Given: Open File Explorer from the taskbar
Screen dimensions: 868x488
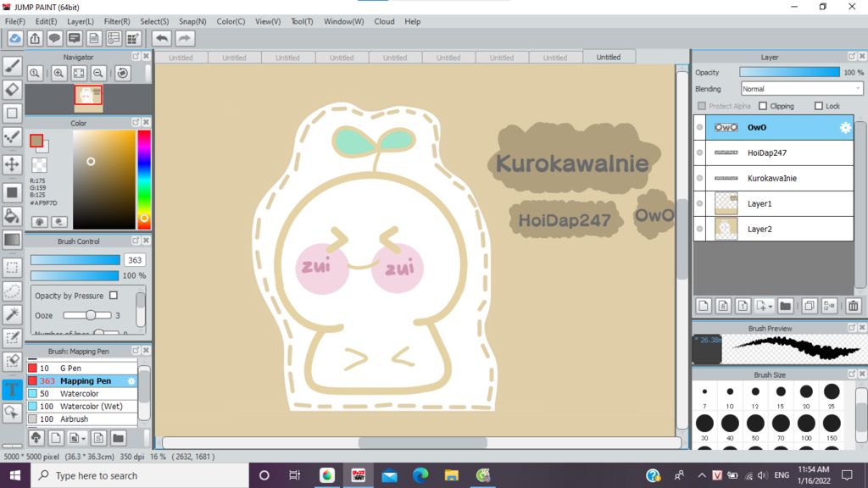Looking at the screenshot, I should click(451, 475).
